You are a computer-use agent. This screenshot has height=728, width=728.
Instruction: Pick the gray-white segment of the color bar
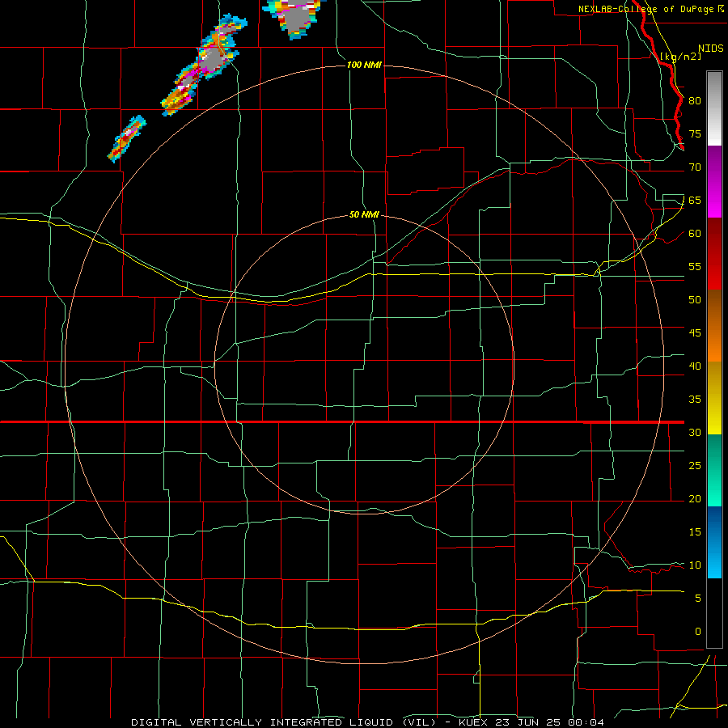pos(714,108)
